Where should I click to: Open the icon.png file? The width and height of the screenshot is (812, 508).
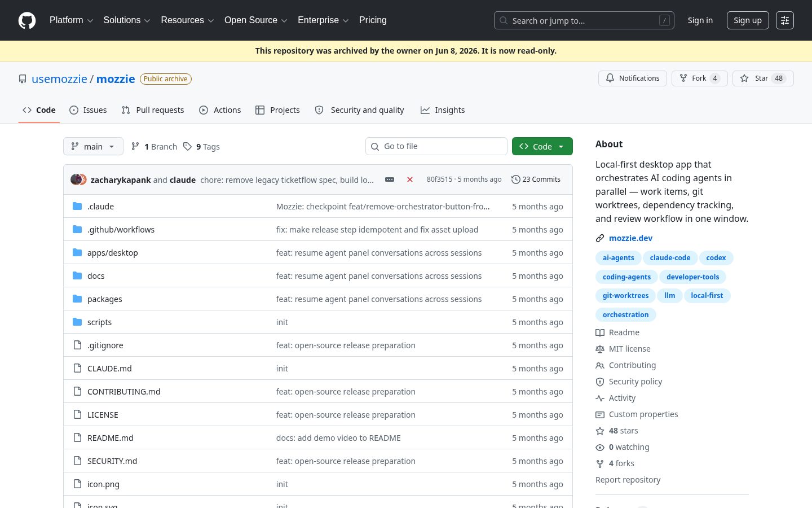click(x=103, y=484)
